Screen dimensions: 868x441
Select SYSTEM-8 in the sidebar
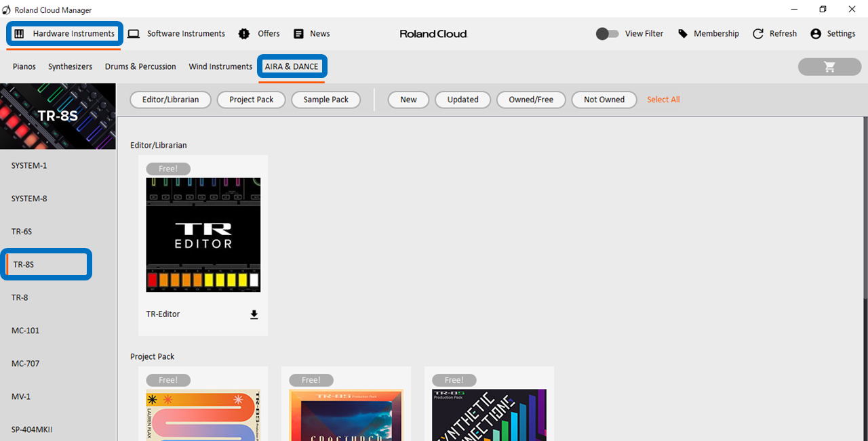coord(58,199)
